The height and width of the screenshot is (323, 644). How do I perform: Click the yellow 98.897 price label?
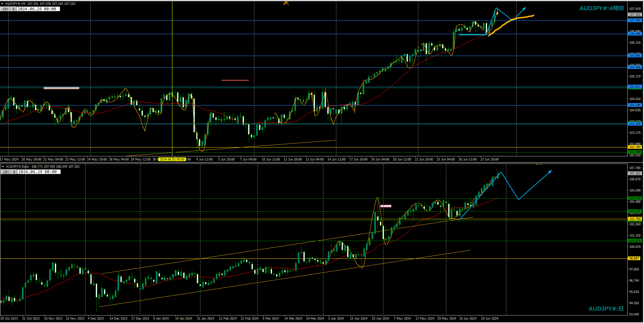[x=634, y=258]
